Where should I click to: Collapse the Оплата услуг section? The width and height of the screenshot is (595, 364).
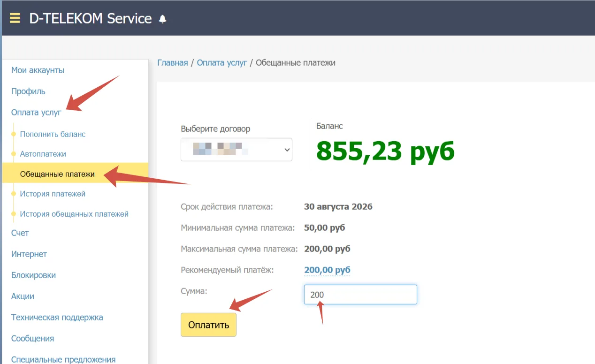tap(37, 113)
